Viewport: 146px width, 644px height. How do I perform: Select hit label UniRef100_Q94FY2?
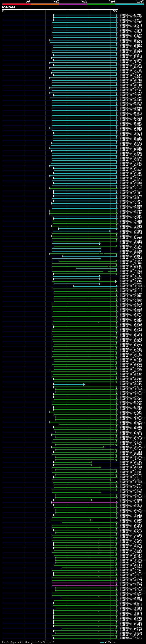point(131,48)
